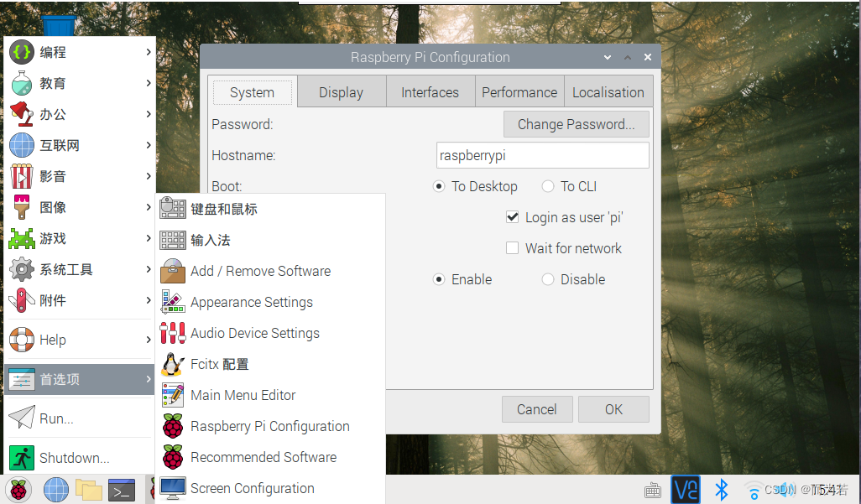
Task: Expand the 编程 submenu arrow
Action: point(149,52)
